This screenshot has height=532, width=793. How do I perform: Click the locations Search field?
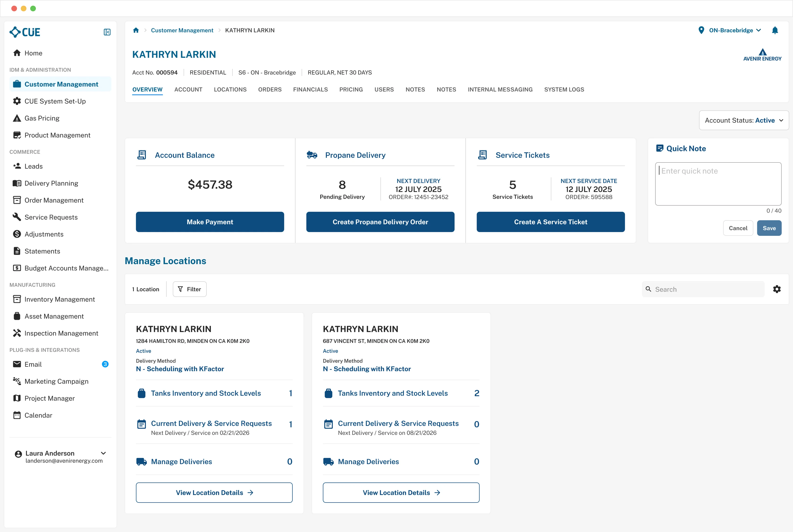[x=703, y=289]
